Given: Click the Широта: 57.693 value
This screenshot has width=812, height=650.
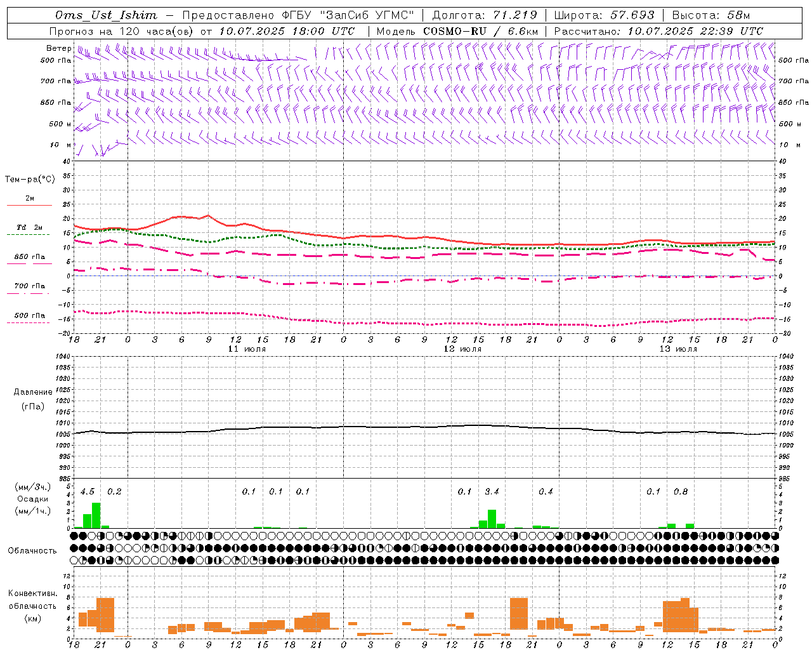Looking at the screenshot, I should 604,15.
